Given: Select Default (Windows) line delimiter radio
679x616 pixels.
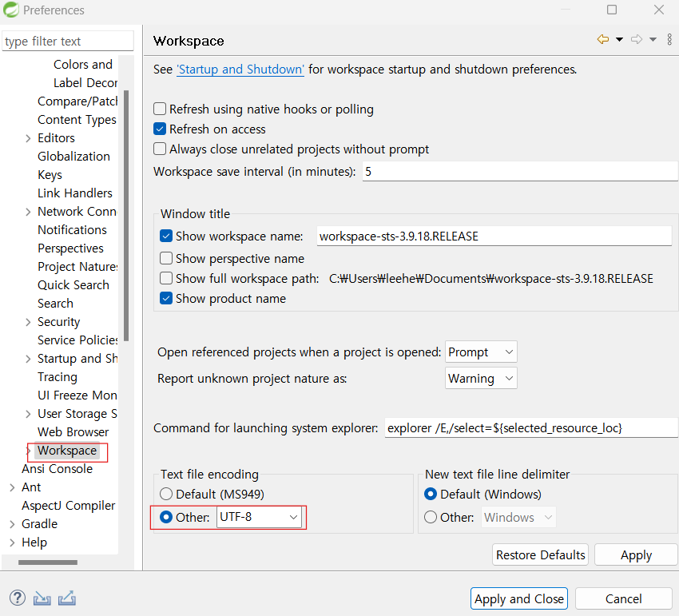Looking at the screenshot, I should point(431,494).
